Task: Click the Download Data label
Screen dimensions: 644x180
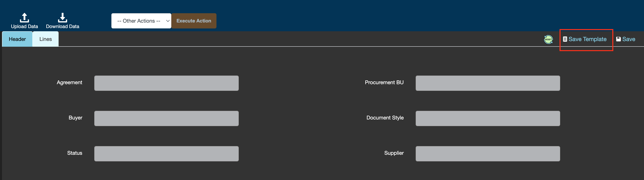Action: [63, 26]
